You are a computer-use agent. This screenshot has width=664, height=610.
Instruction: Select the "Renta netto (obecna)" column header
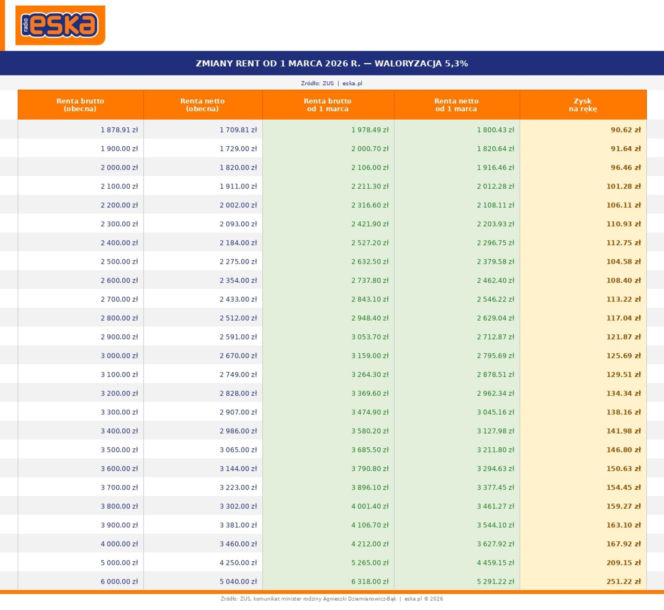coord(203,105)
